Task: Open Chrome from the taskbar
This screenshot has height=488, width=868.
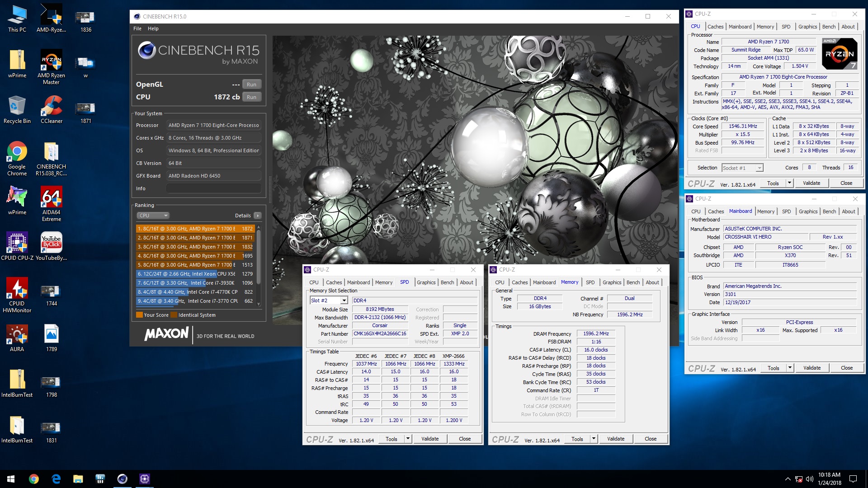Action: click(x=33, y=479)
